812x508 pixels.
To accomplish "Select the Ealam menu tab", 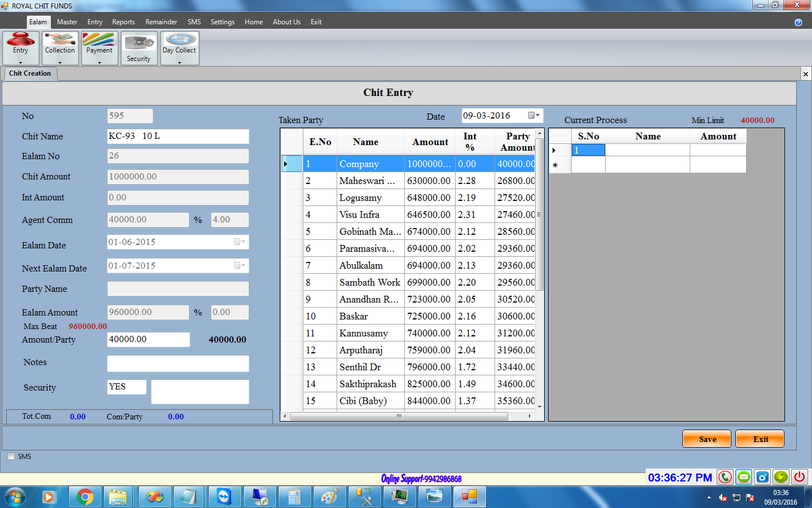I will 38,22.
